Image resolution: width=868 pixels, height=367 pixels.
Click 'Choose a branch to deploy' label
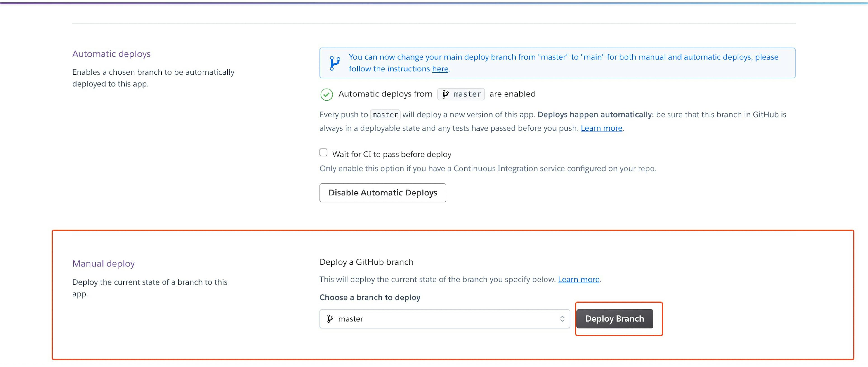pyautogui.click(x=370, y=297)
